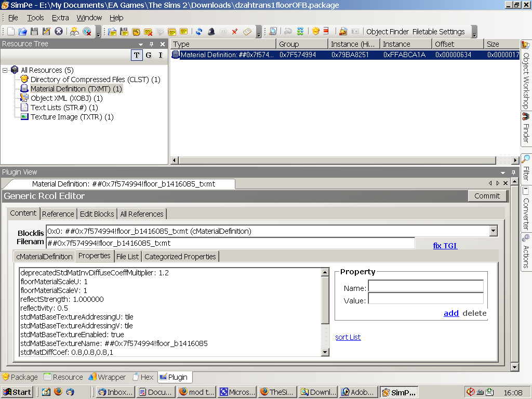Open the File menu
Screen dimensions: 532x399
pos(13,18)
